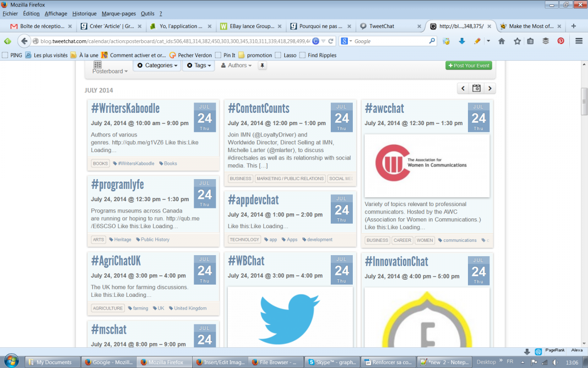Open the Firefox hamburger menu
Screen dimensions: 588x368
578,41
